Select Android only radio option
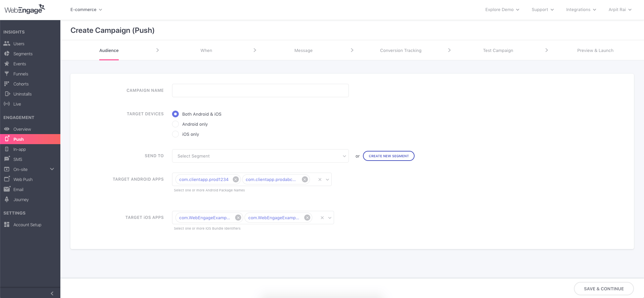644x298 pixels. click(x=175, y=124)
